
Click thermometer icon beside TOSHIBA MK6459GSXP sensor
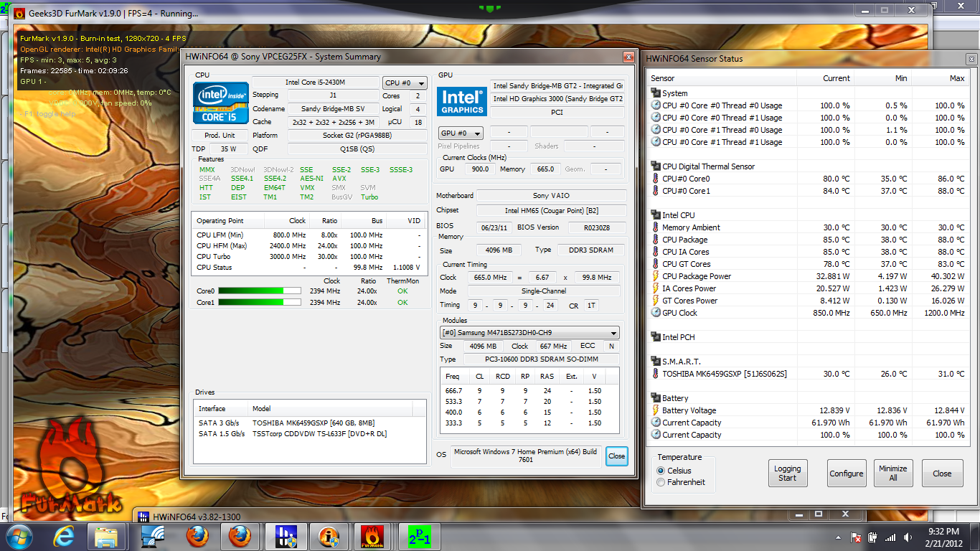(x=656, y=374)
